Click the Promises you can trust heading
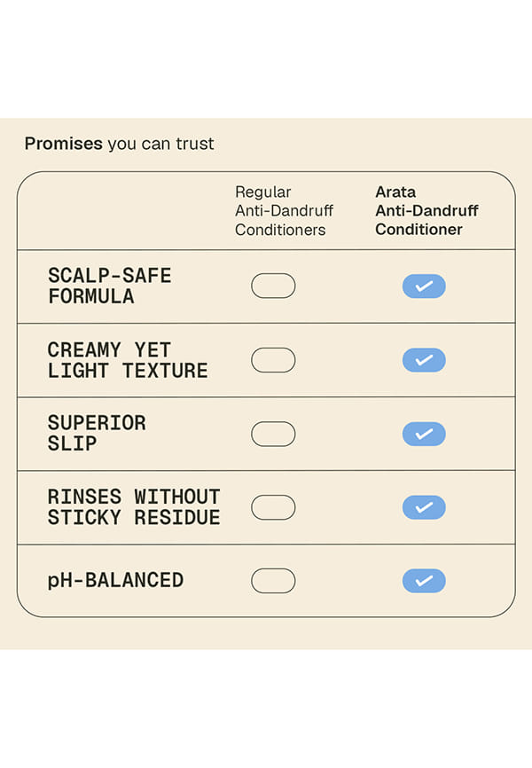Viewport: 532px width, 768px height. point(119,144)
